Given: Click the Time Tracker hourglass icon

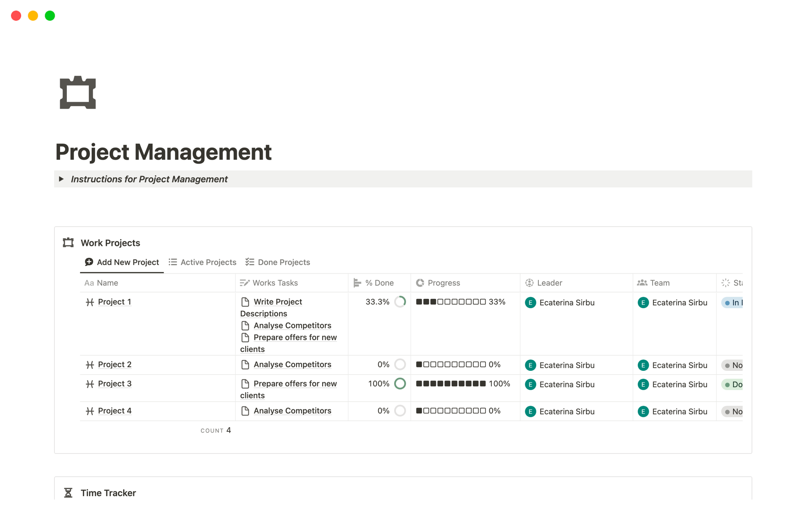Looking at the screenshot, I should point(68,493).
